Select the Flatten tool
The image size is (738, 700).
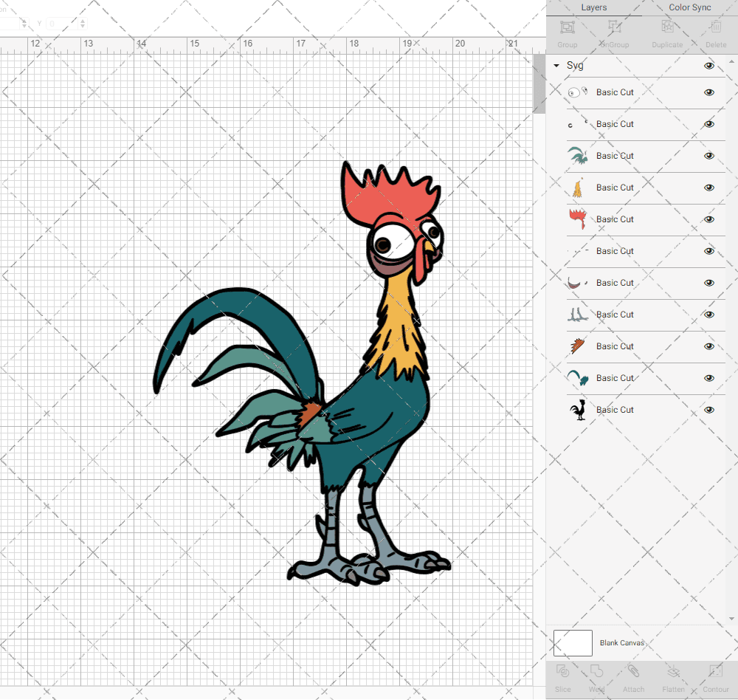(x=674, y=670)
